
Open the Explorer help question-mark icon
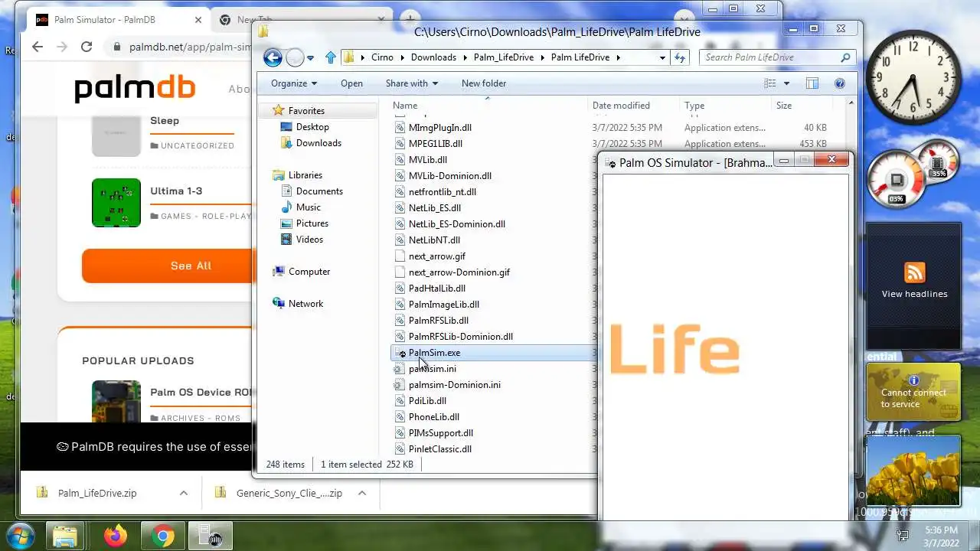[840, 83]
